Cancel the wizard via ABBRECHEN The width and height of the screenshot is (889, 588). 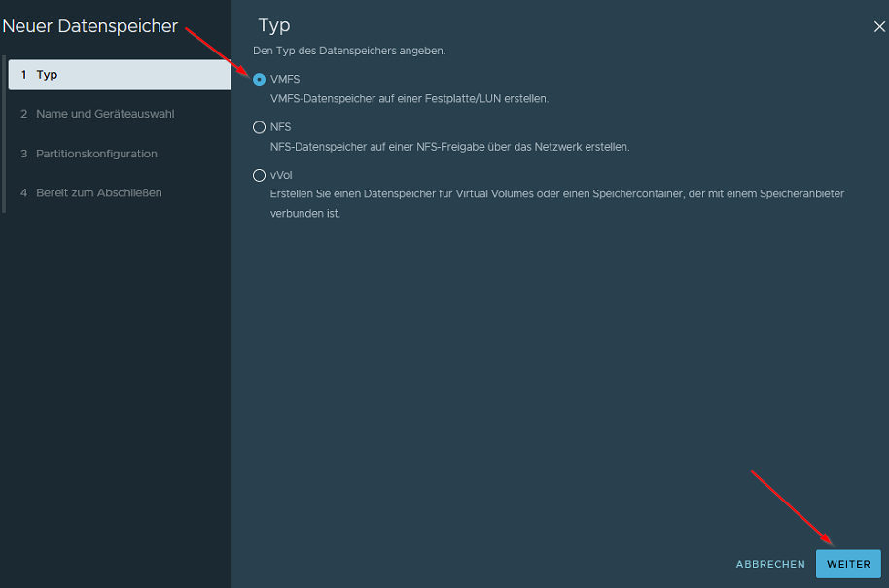pos(770,564)
